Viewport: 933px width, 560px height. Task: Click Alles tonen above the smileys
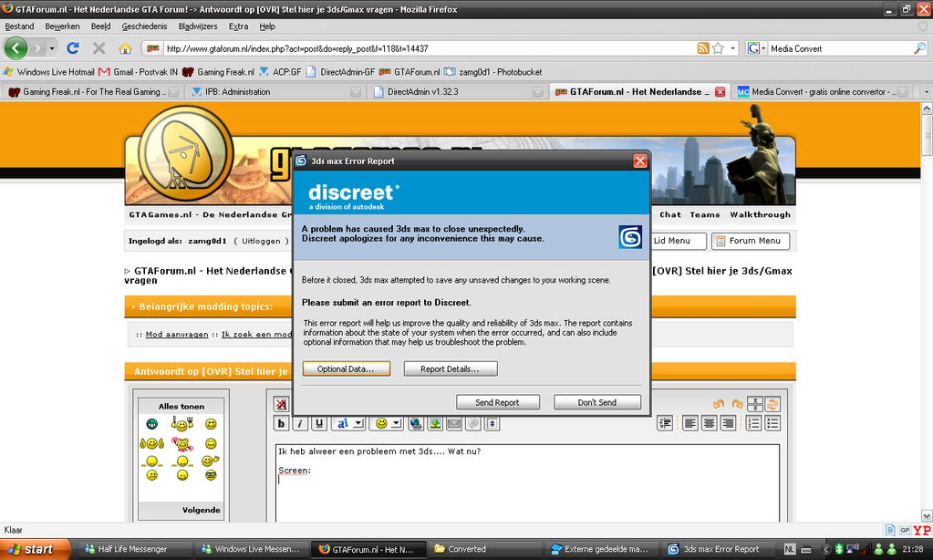[181, 407]
